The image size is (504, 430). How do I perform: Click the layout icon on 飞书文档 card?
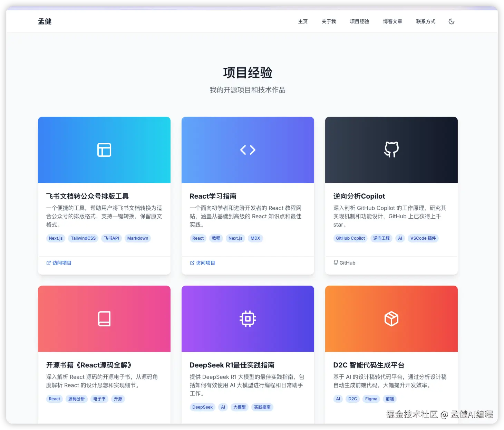pyautogui.click(x=104, y=150)
